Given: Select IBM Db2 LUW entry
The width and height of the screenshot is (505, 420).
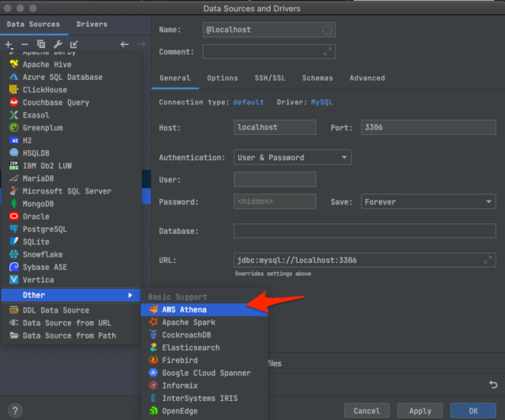Looking at the screenshot, I should tap(72, 166).
